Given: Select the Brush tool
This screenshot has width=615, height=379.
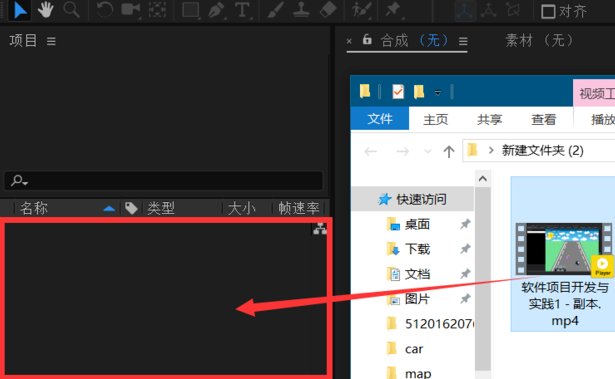Looking at the screenshot, I should 276,10.
